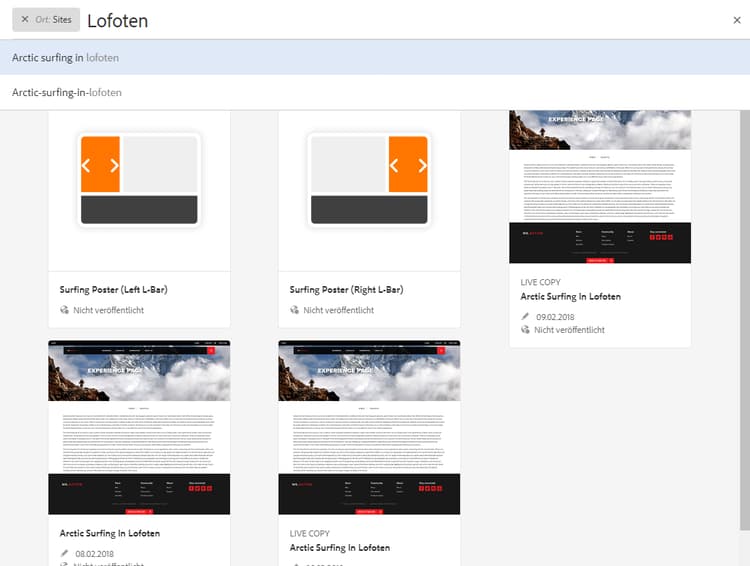Click 'Surfing Poster (Right L-Bar)' card title
Screen dimensions: 750x566
tap(346, 289)
